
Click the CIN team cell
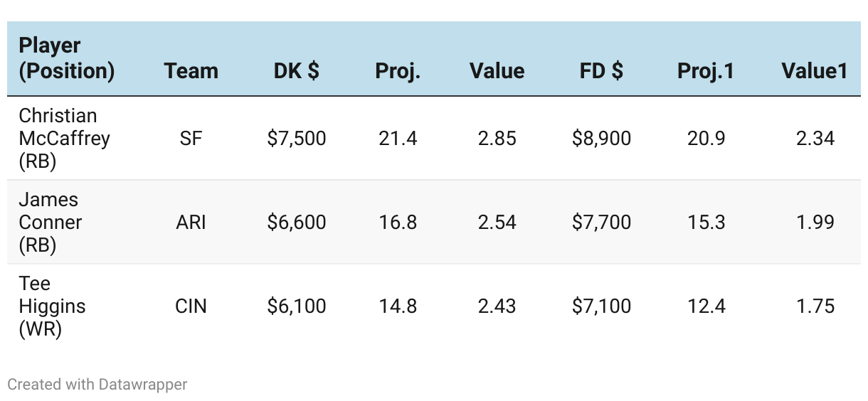click(x=191, y=306)
